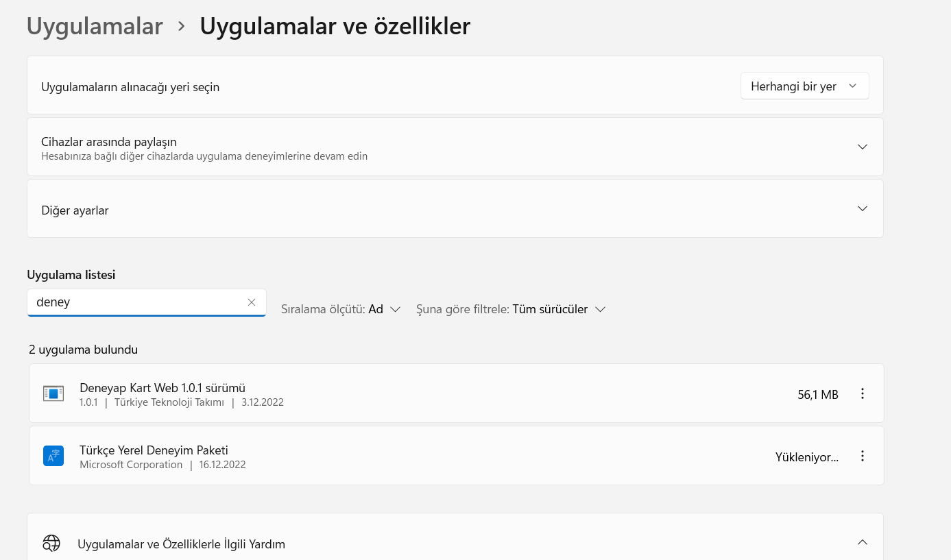Click the app list search field
The height and width of the screenshot is (560, 951).
point(146,302)
